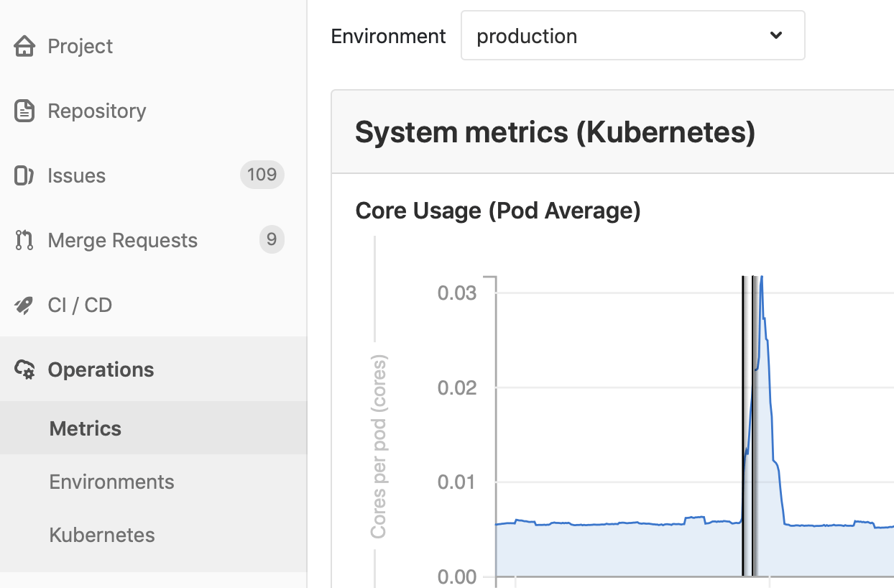Click the Issues count badge showing 109
The width and height of the screenshot is (894, 588).
pyautogui.click(x=262, y=175)
